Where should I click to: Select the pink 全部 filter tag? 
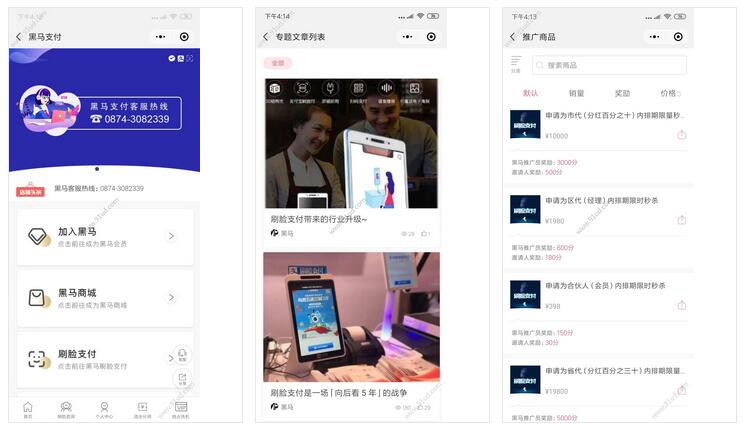(278, 63)
